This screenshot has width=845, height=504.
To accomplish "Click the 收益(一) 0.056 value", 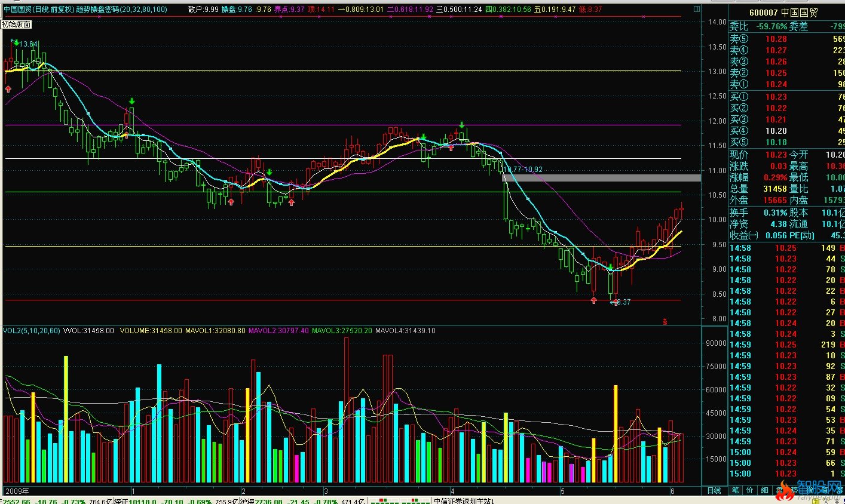I will [x=776, y=235].
